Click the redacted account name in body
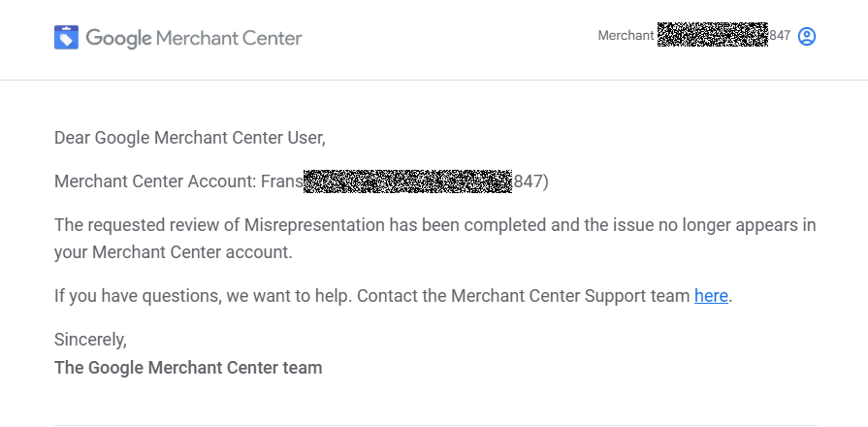The height and width of the screenshot is (427, 868). pyautogui.click(x=408, y=181)
